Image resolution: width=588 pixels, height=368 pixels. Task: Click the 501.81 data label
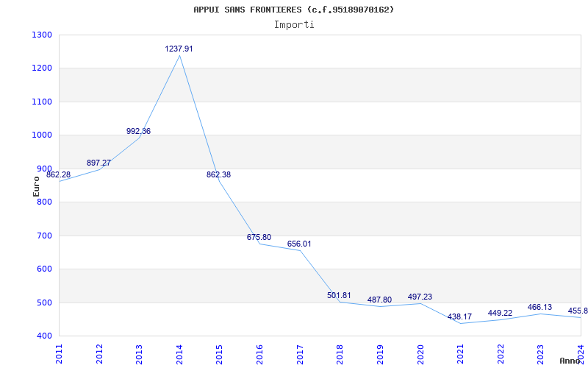pyautogui.click(x=339, y=296)
